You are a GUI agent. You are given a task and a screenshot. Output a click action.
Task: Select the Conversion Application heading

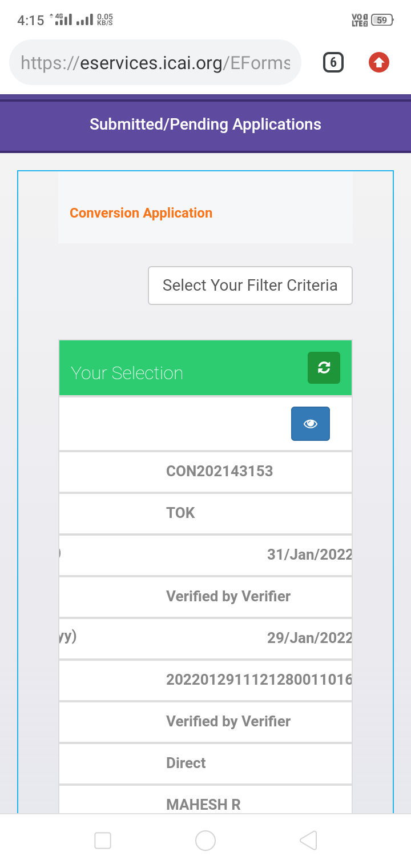click(x=141, y=213)
